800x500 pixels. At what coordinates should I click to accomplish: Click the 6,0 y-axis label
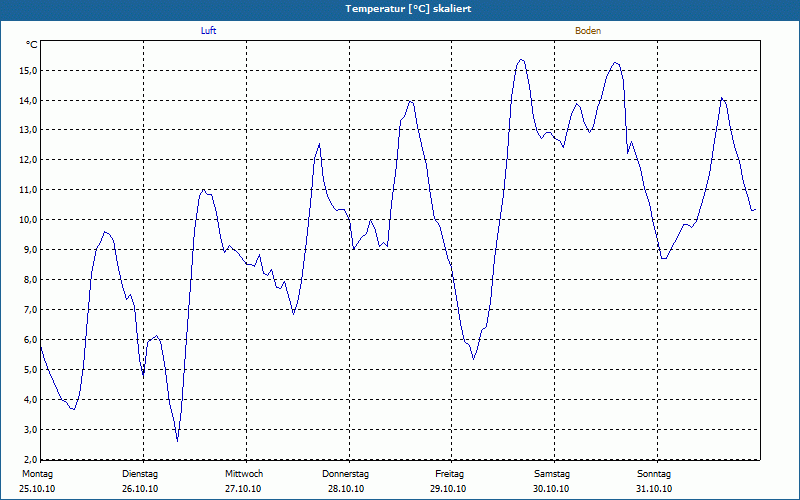(x=30, y=339)
